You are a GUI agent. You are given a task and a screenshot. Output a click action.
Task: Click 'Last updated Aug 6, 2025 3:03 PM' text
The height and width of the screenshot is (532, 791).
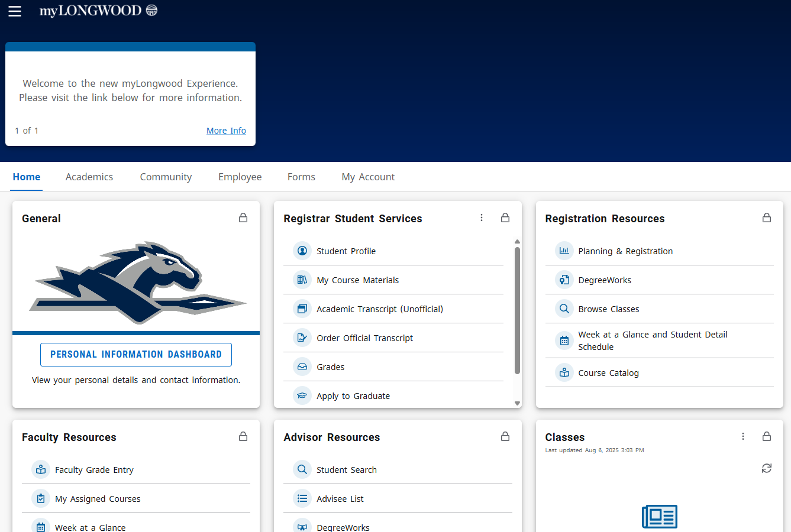click(595, 450)
